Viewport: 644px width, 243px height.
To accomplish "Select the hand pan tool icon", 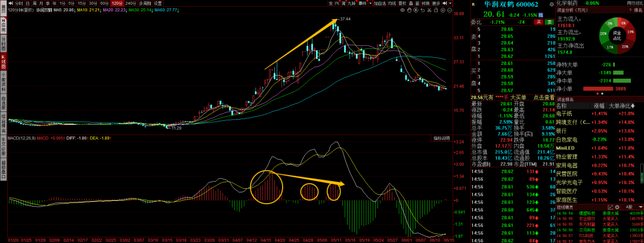I will (409, 10).
